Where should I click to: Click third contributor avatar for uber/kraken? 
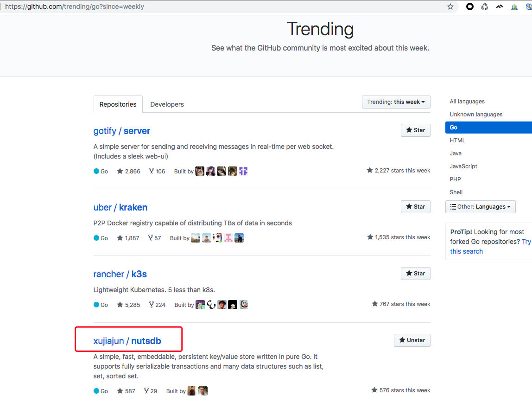tap(217, 238)
